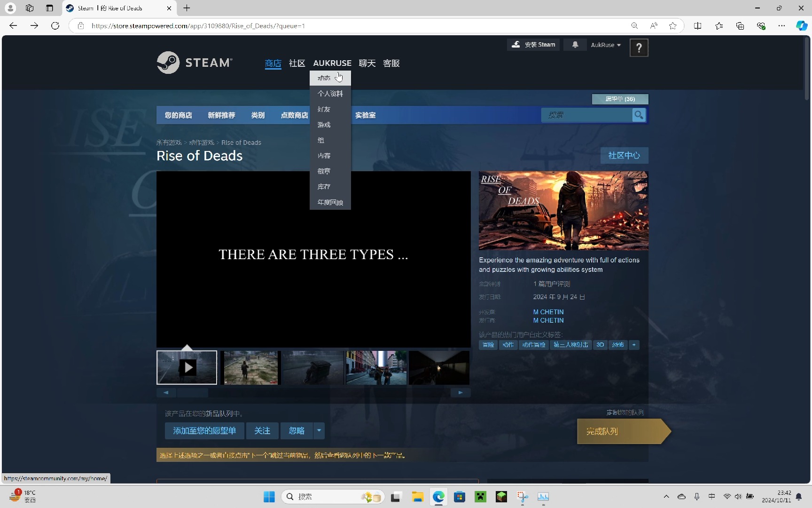
Task: Click the 动作冒险 tag
Action: [534, 345]
